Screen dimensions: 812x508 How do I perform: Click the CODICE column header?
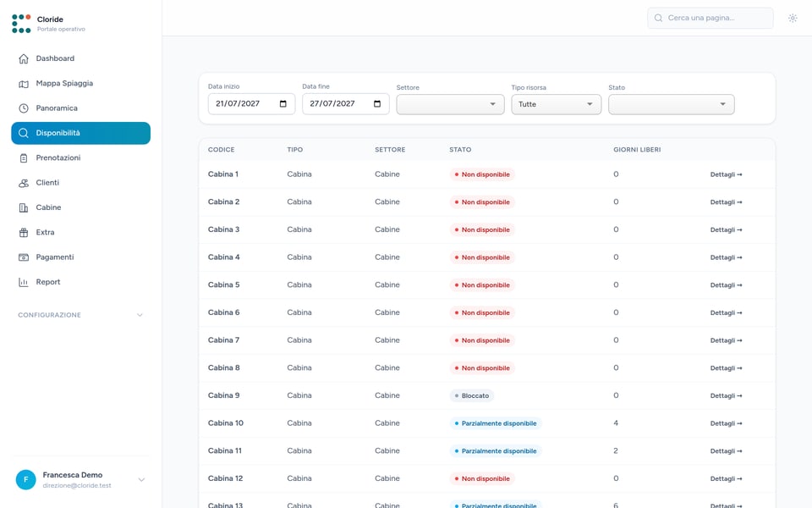(x=221, y=150)
